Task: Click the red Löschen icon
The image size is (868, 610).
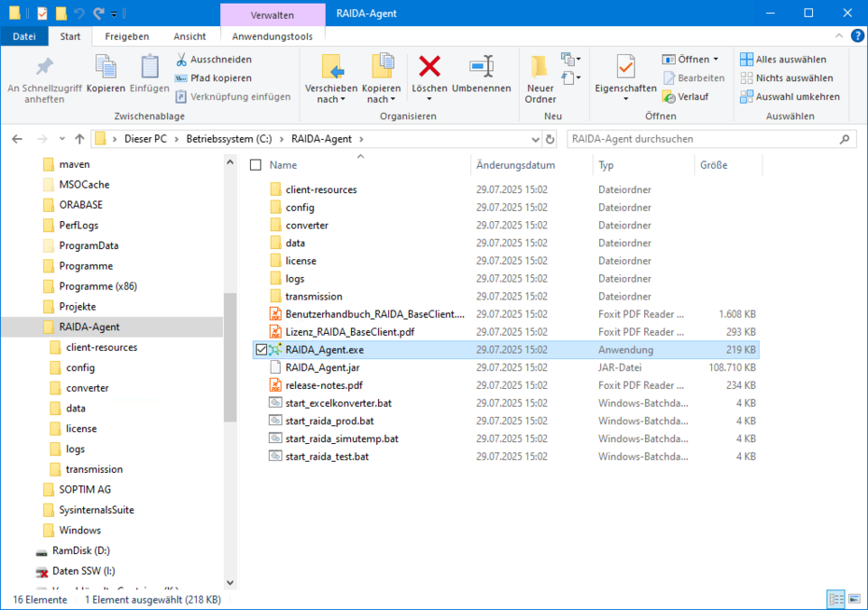Action: [429, 67]
